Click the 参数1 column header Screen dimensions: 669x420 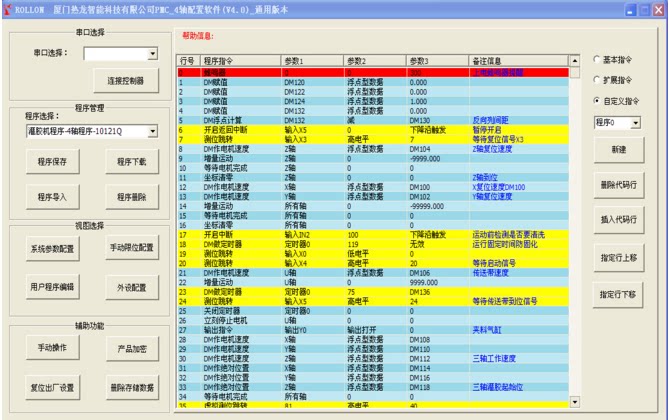(312, 61)
